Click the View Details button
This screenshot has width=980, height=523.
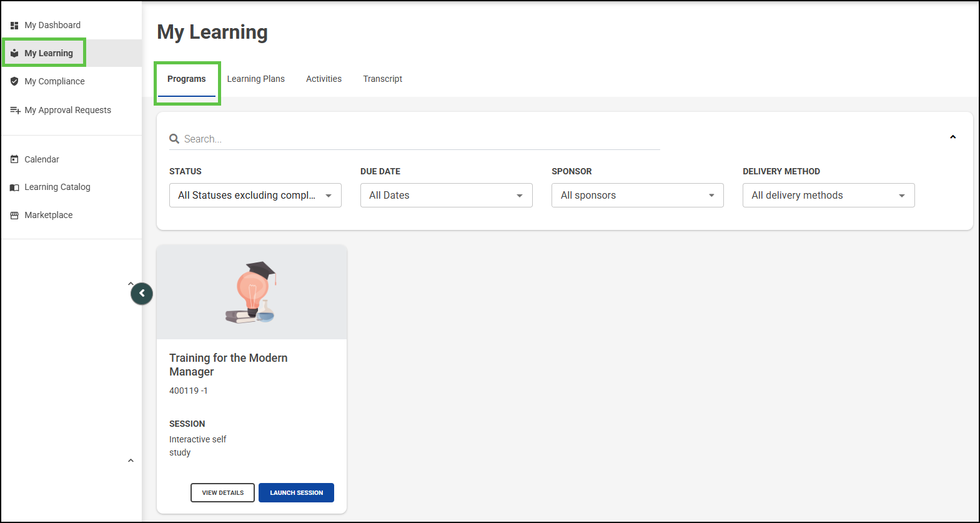pyautogui.click(x=222, y=492)
